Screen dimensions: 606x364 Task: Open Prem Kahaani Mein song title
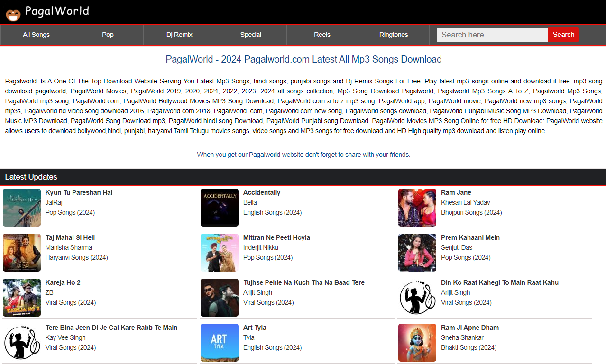tap(470, 237)
